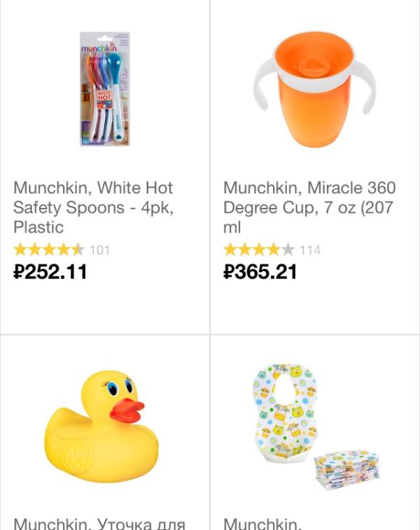Open the bibs Munchkin product title

click(x=262, y=523)
